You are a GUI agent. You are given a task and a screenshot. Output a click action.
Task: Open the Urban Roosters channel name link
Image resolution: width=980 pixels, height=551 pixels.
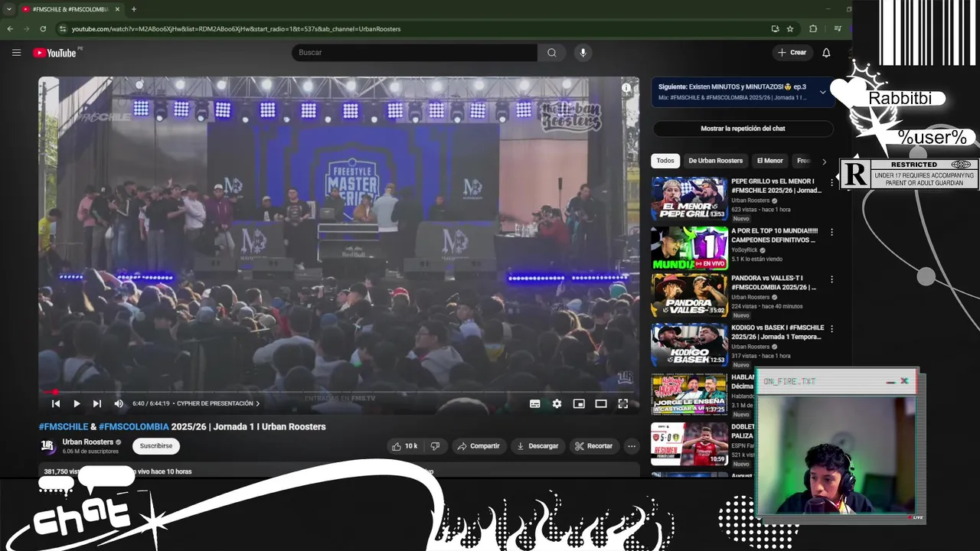(88, 442)
